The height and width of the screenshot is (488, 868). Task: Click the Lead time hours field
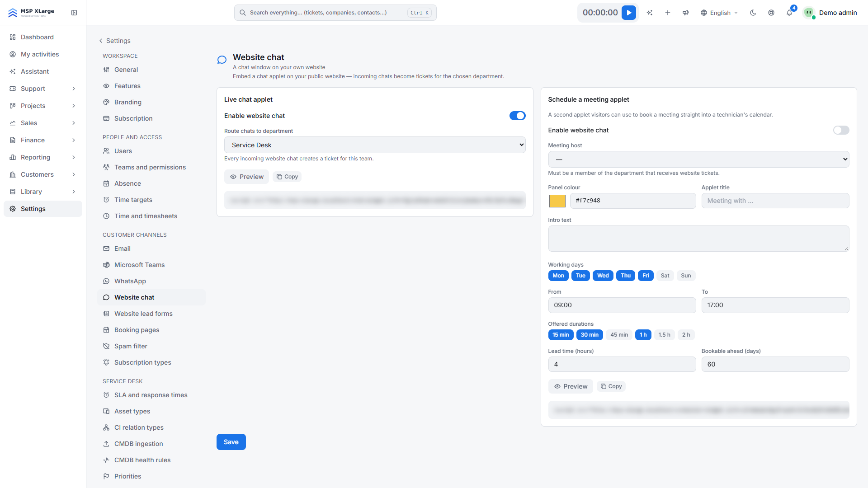click(x=622, y=364)
